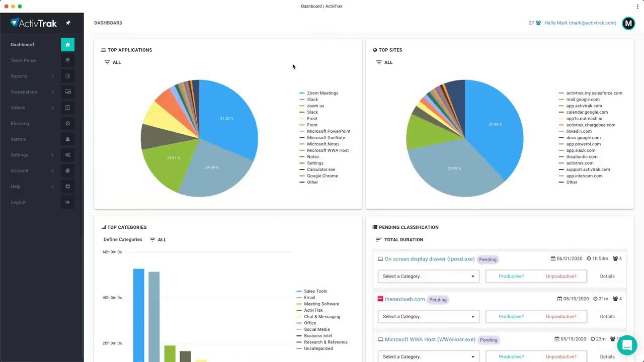Open the M user avatar menu
Image resolution: width=644 pixels, height=362 pixels.
point(628,23)
